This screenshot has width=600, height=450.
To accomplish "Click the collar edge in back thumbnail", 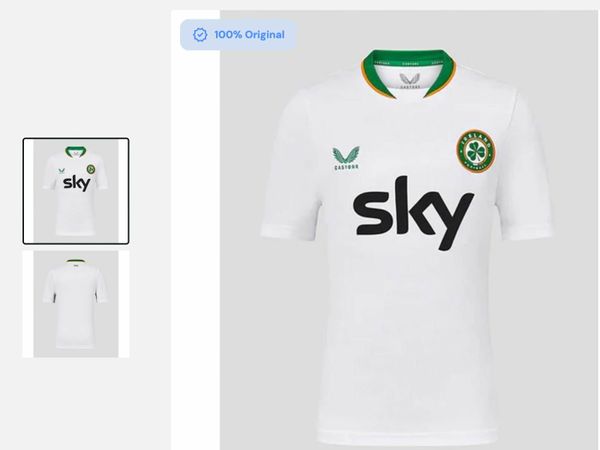I will click(x=75, y=261).
